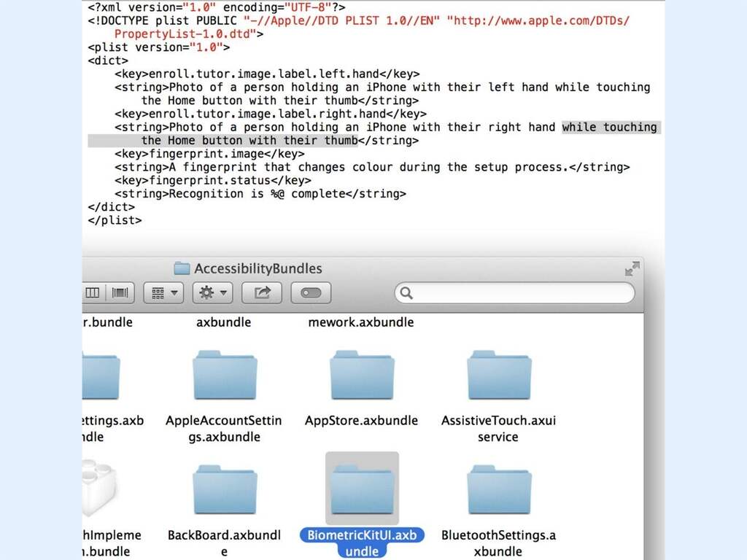Image resolution: width=747 pixels, height=560 pixels.
Task: Click the AppStore.axbundle file name label
Action: [x=361, y=421]
